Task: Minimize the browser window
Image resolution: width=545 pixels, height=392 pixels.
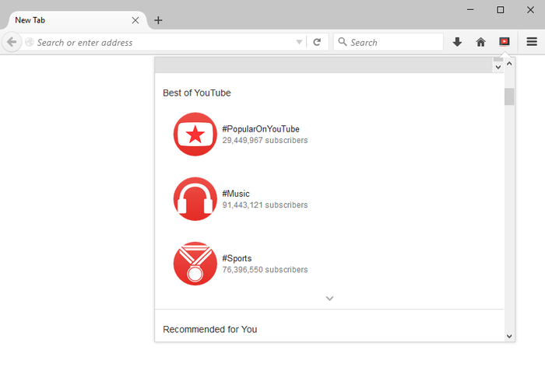Action: point(470,9)
